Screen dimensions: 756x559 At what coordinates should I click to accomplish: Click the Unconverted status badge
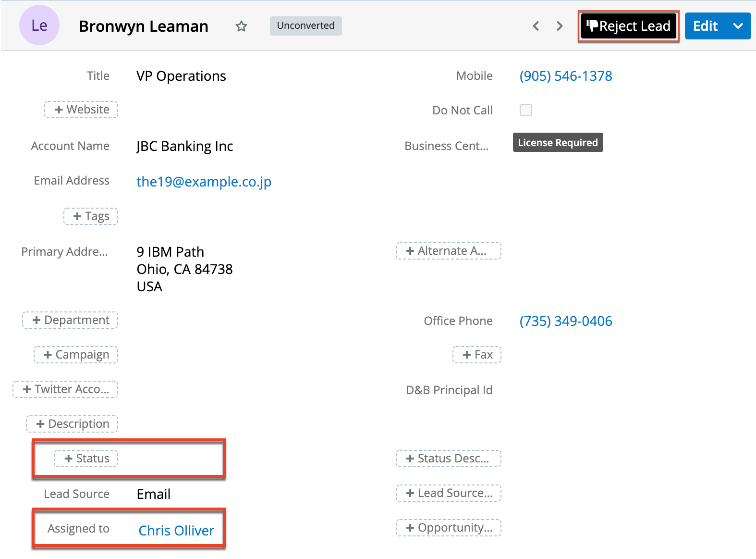tap(305, 26)
